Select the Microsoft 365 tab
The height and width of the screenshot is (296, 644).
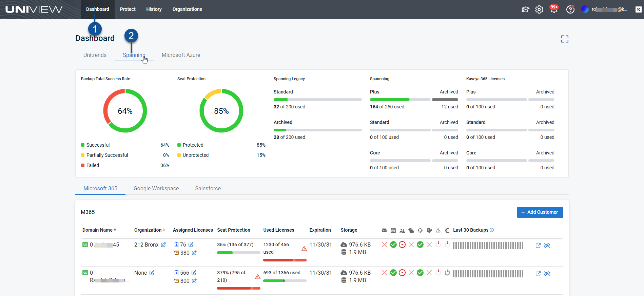coord(100,188)
